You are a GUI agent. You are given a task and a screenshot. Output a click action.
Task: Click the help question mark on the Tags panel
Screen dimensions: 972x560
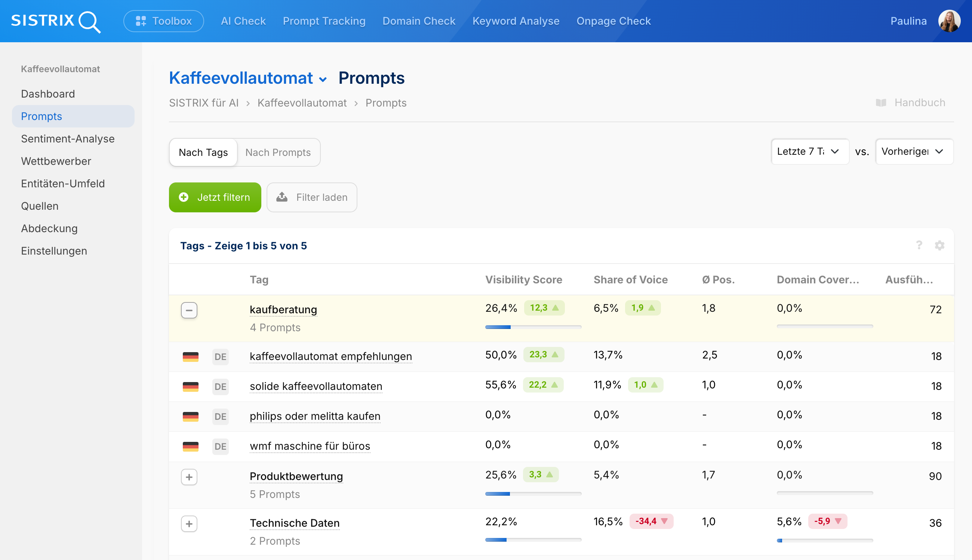click(x=919, y=245)
